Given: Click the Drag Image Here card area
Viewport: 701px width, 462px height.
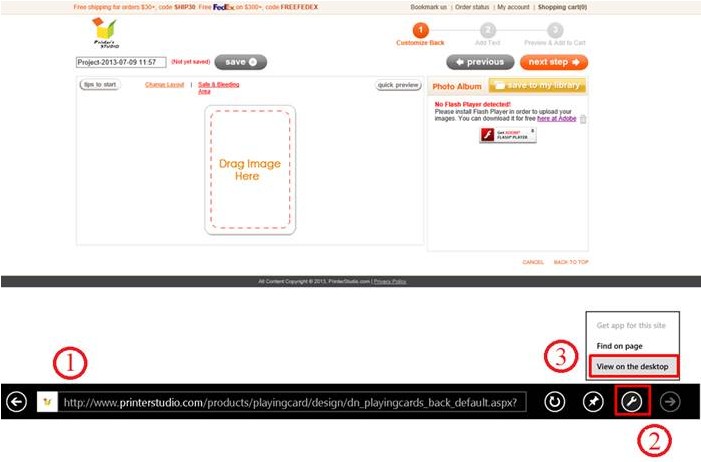Looking at the screenshot, I should (250, 170).
